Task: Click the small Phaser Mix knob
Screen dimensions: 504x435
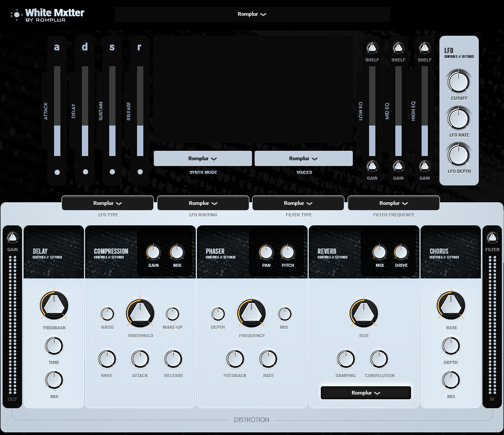Action: 285,314
